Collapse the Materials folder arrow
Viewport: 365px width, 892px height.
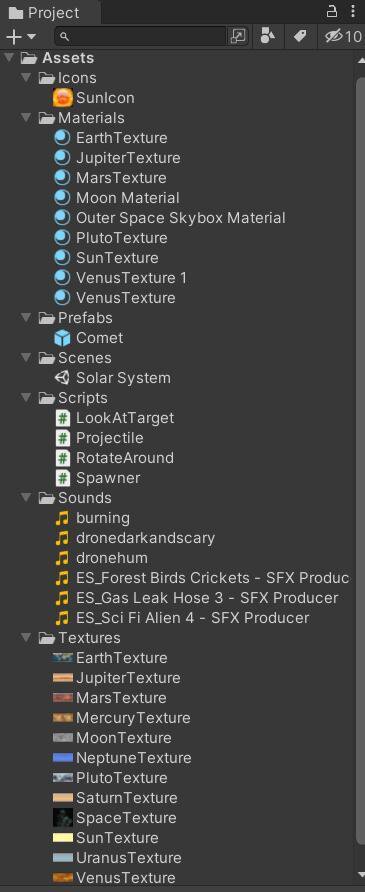tap(26, 118)
